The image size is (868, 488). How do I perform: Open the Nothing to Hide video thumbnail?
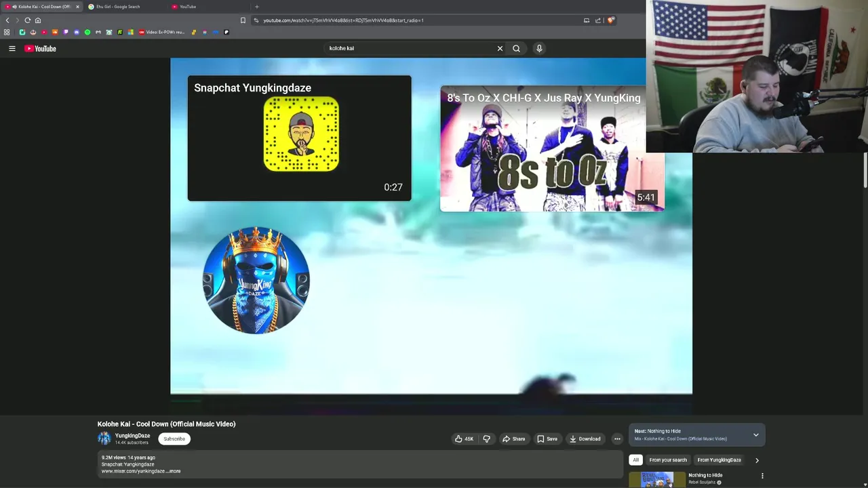pos(658,480)
